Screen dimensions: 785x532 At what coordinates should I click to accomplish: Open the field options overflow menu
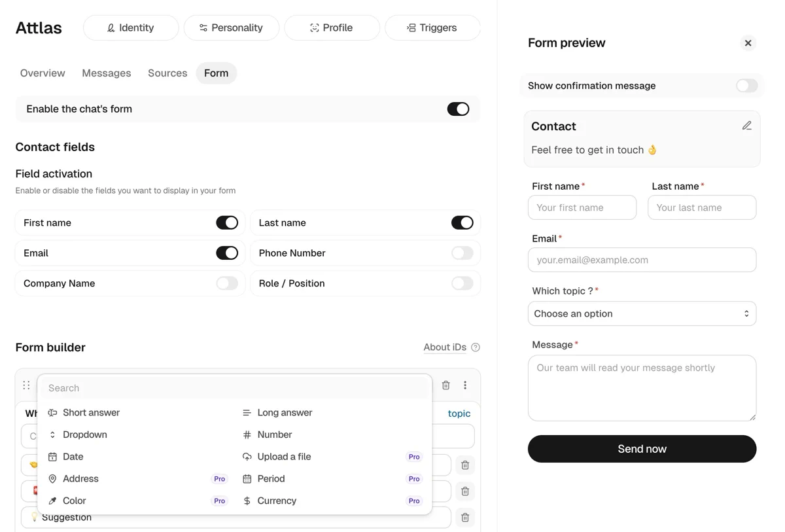(x=465, y=385)
